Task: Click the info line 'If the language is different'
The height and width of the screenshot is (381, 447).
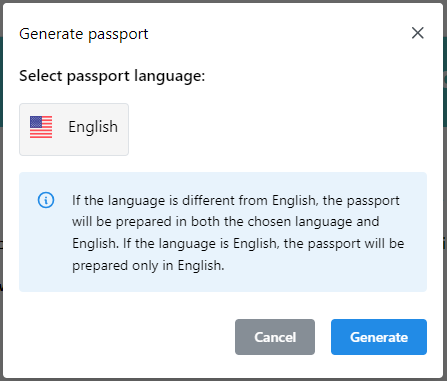Action: [236, 201]
